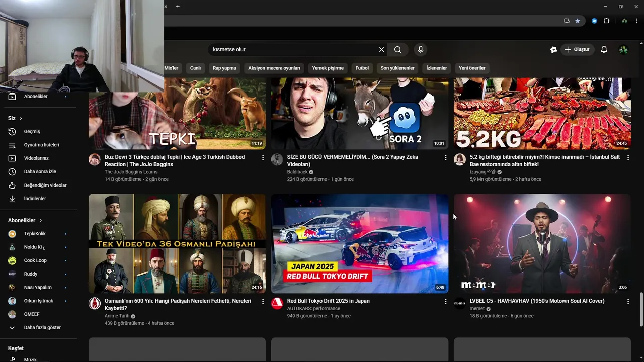Viewport: 644px width, 362px height.
Task: Open more options for LVBEL C5 HAVHAVHAV video
Action: (x=628, y=301)
